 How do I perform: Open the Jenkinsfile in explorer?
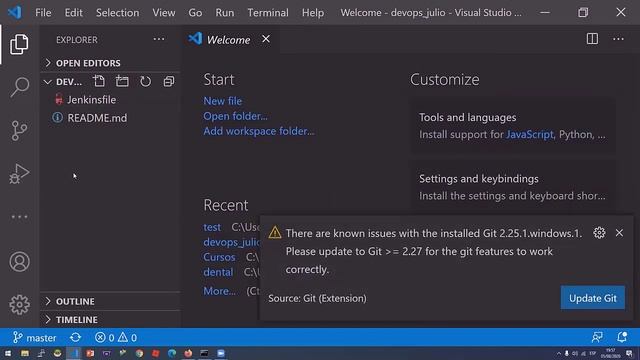pos(91,100)
